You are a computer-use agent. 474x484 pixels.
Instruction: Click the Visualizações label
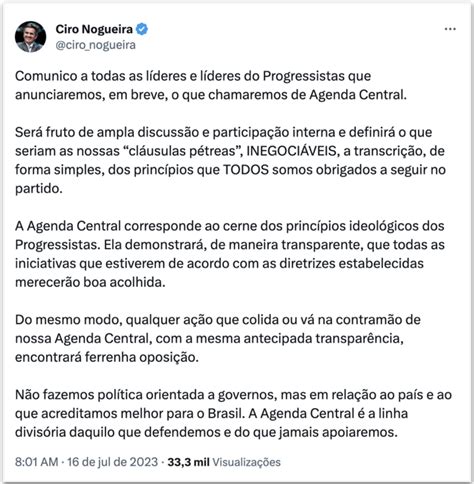coord(246,462)
